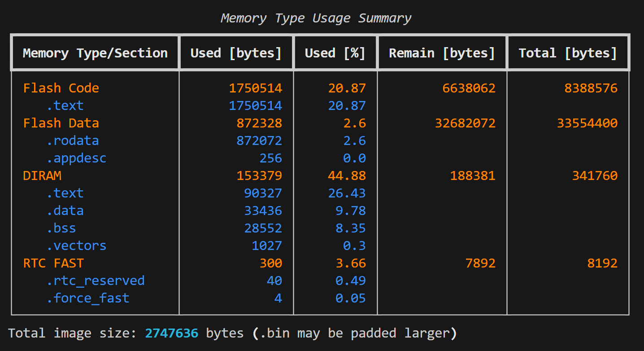Click the .data used bytes 33436
Screen dimensions: 644x351
click(x=263, y=211)
